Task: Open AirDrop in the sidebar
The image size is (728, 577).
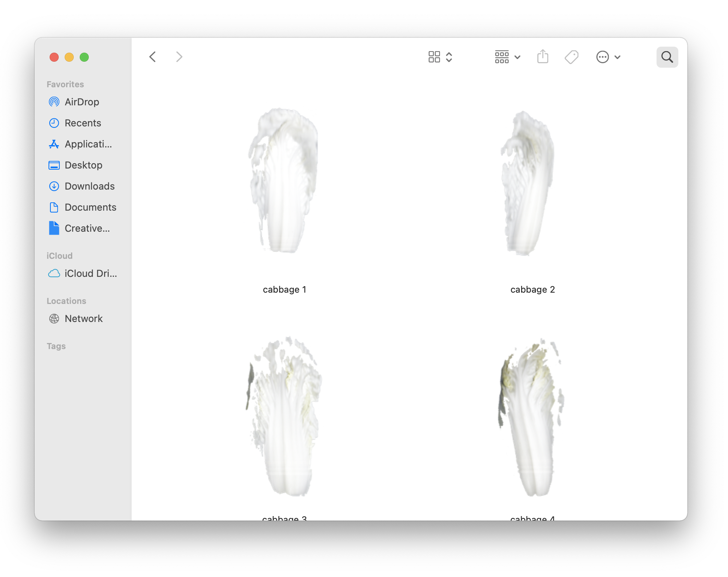Action: pos(83,102)
